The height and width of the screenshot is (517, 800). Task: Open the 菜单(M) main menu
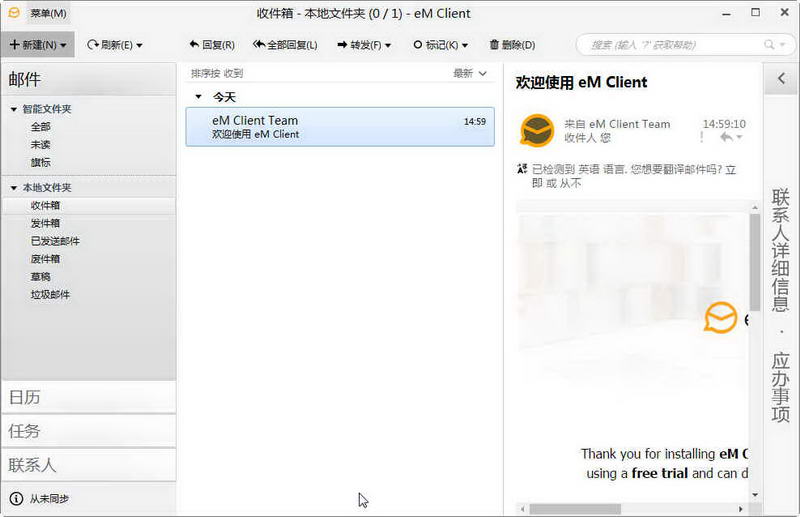tap(48, 13)
